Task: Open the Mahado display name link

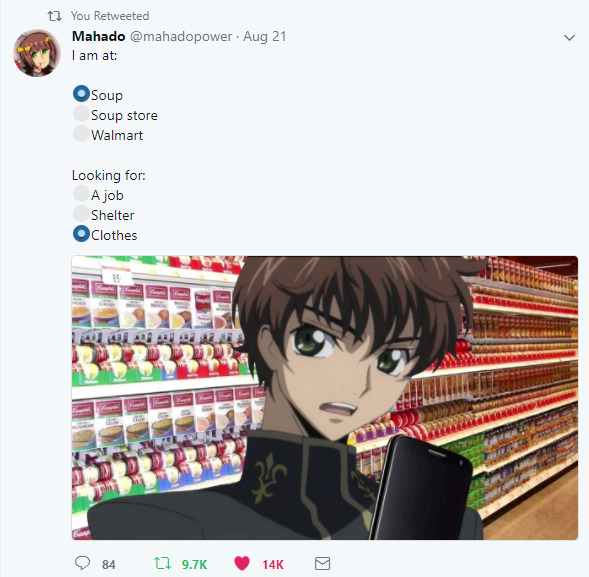Action: [x=98, y=36]
